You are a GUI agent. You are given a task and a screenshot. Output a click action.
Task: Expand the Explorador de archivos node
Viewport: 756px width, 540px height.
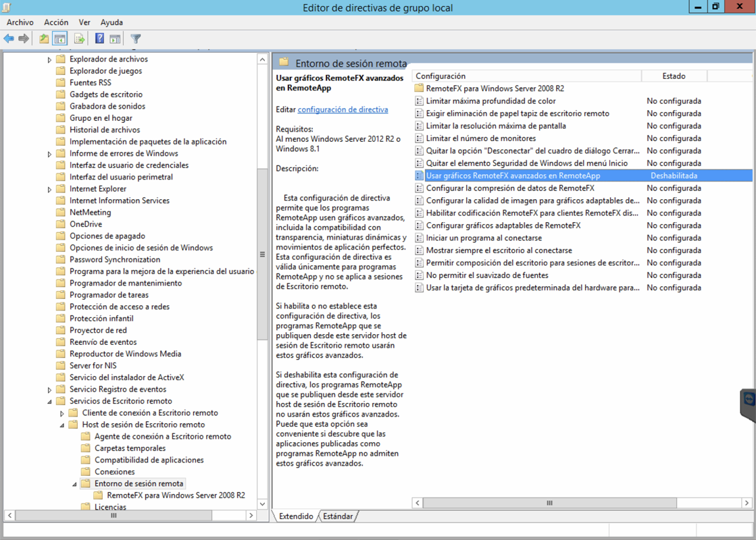click(x=49, y=59)
